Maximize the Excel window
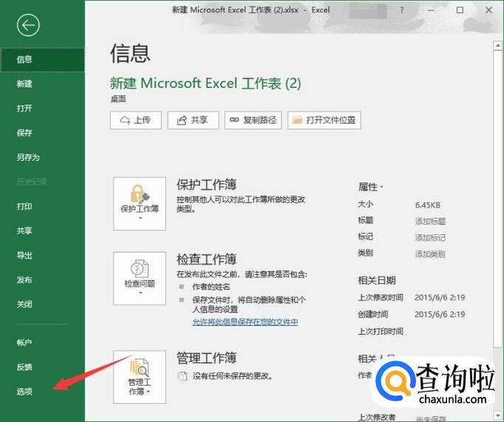504x422 pixels. click(x=460, y=10)
